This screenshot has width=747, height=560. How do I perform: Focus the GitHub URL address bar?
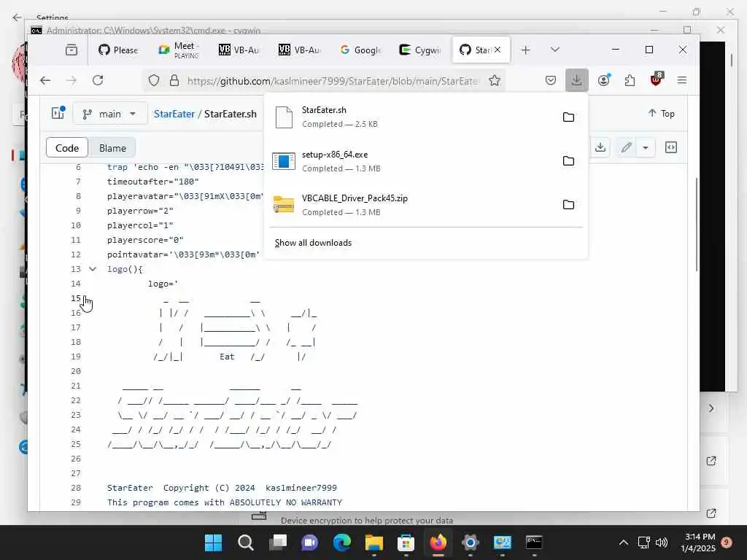coord(333,81)
